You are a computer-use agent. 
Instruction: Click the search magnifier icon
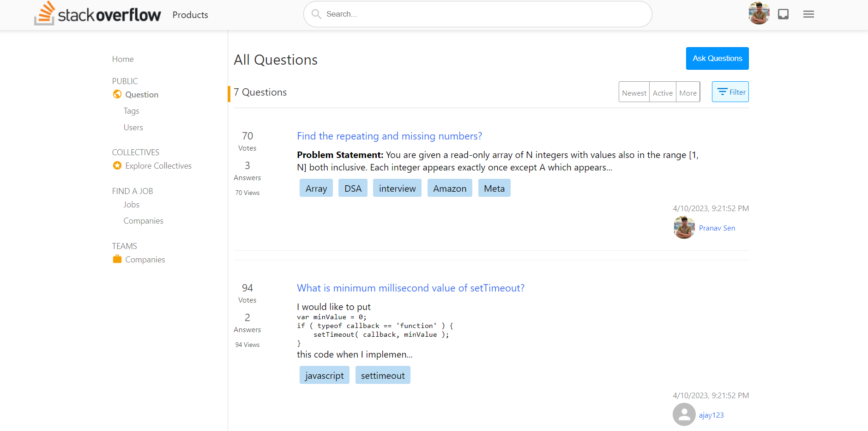pyautogui.click(x=316, y=14)
